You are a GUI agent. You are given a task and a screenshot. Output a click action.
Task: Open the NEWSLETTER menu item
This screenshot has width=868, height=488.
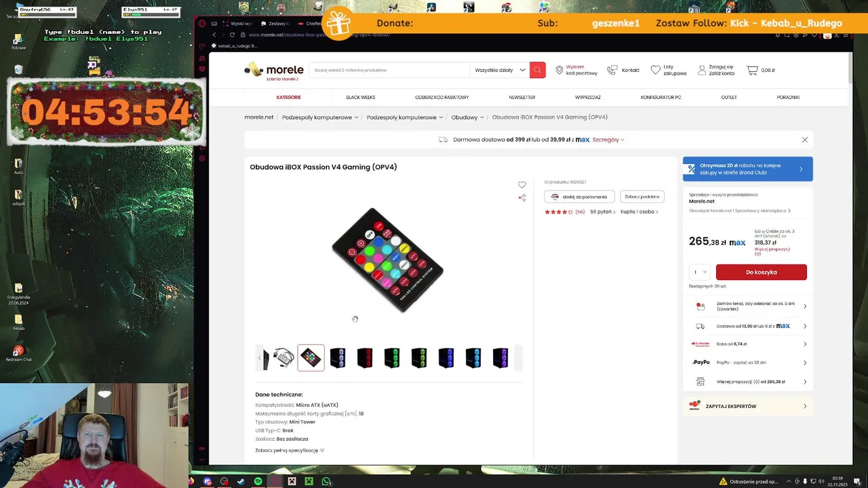point(521,97)
